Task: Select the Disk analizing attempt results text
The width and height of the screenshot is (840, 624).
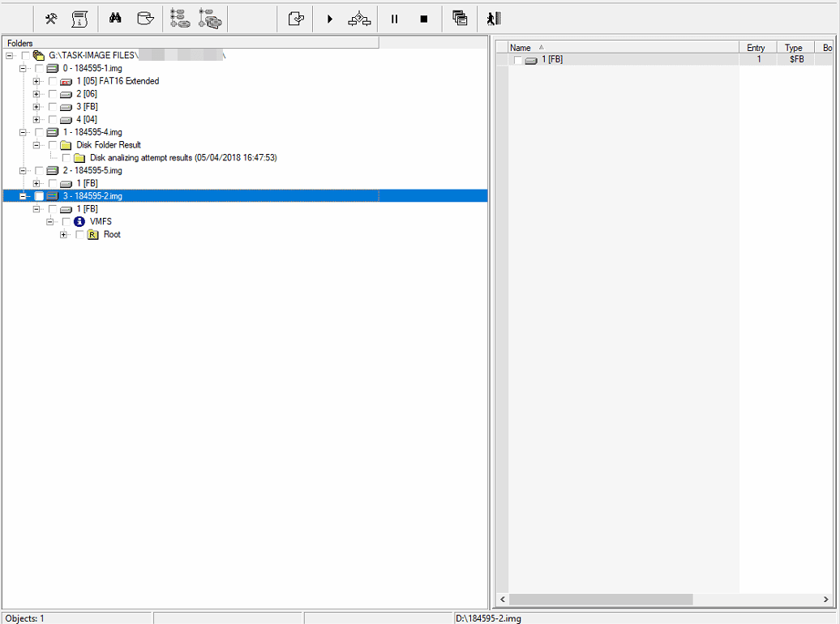Action: pos(183,157)
